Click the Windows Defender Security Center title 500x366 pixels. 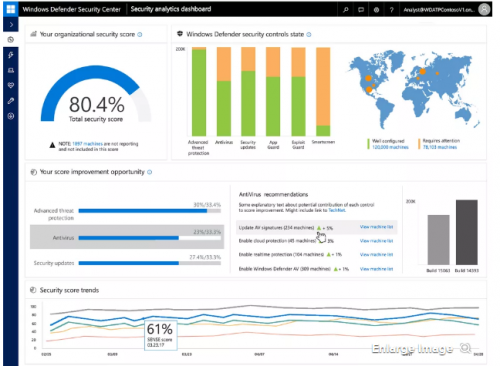pos(71,9)
